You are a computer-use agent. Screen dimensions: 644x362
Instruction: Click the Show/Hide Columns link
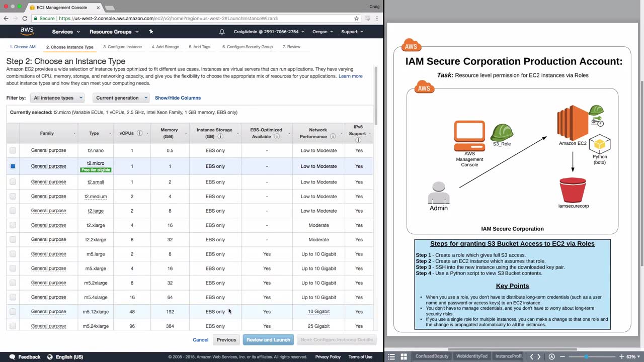pyautogui.click(x=178, y=98)
